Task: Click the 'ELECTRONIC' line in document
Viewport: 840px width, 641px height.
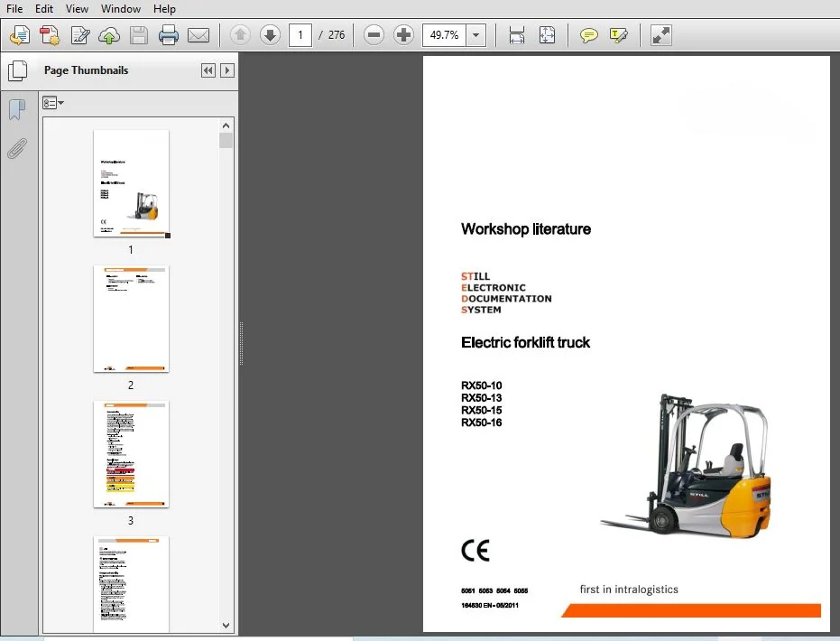Action: (494, 288)
